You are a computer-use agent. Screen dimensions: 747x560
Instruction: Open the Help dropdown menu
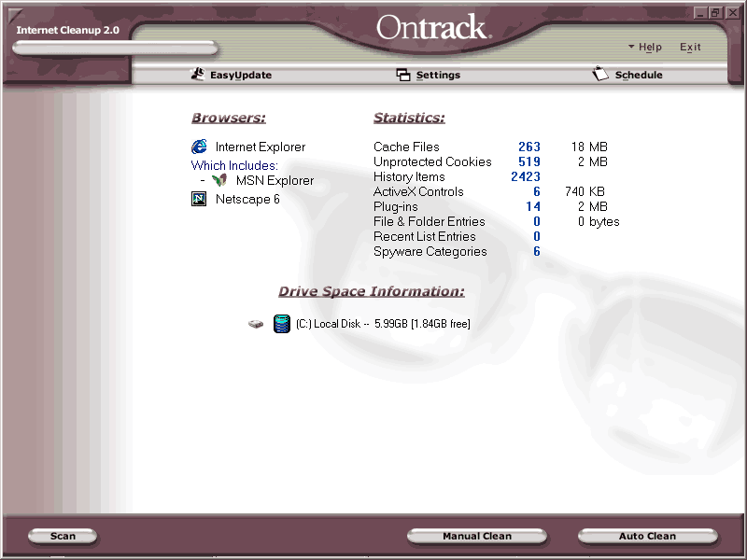[x=645, y=48]
